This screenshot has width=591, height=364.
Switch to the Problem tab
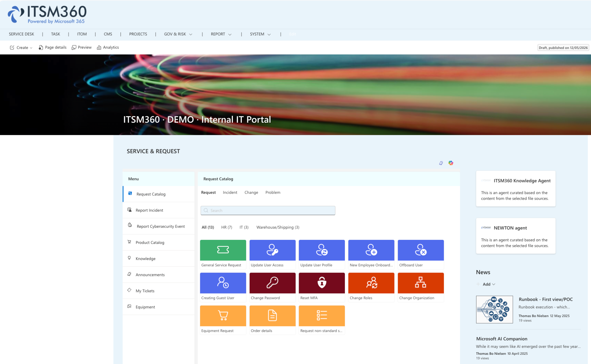coord(273,193)
